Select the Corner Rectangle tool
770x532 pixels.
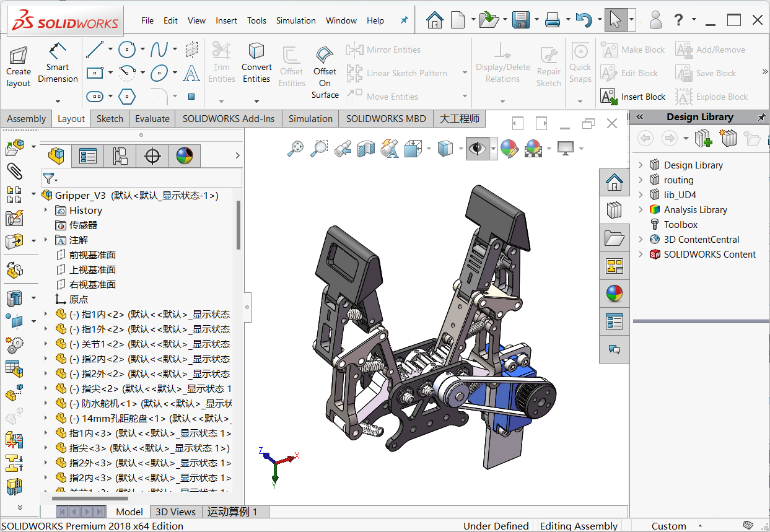(95, 73)
